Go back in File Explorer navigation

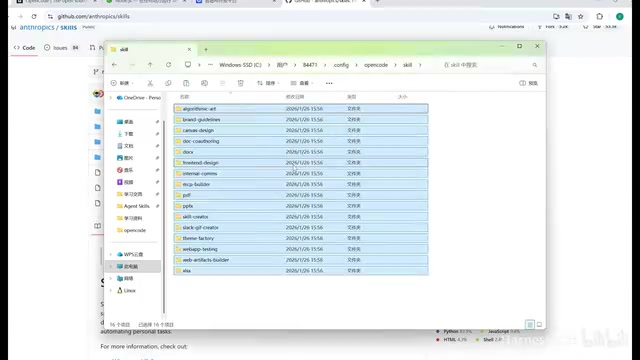[114, 65]
